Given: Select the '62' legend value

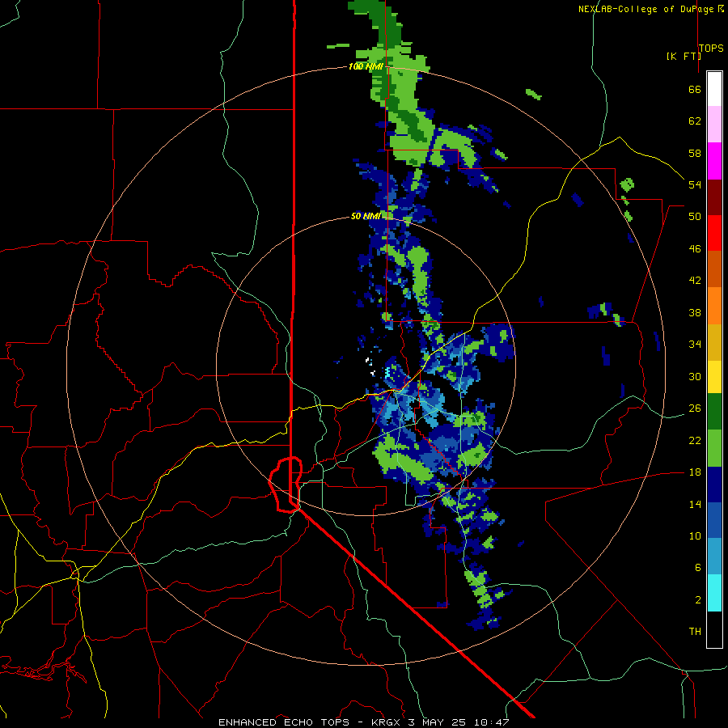Looking at the screenshot, I should click(695, 121).
